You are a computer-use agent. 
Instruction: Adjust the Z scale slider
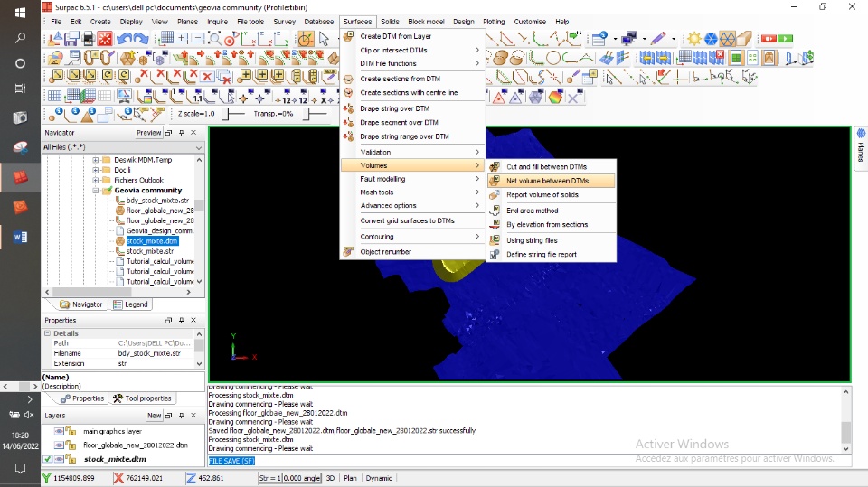233,114
